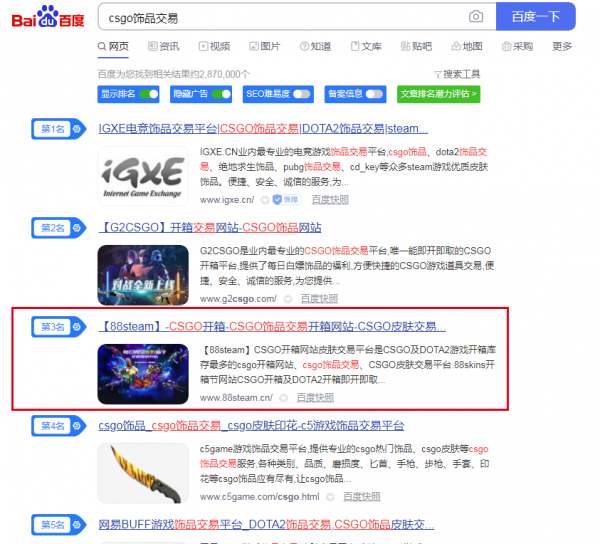Click the round icon after www.igxe.cn/
The height and width of the screenshot is (544, 600).
pyautogui.click(x=265, y=200)
